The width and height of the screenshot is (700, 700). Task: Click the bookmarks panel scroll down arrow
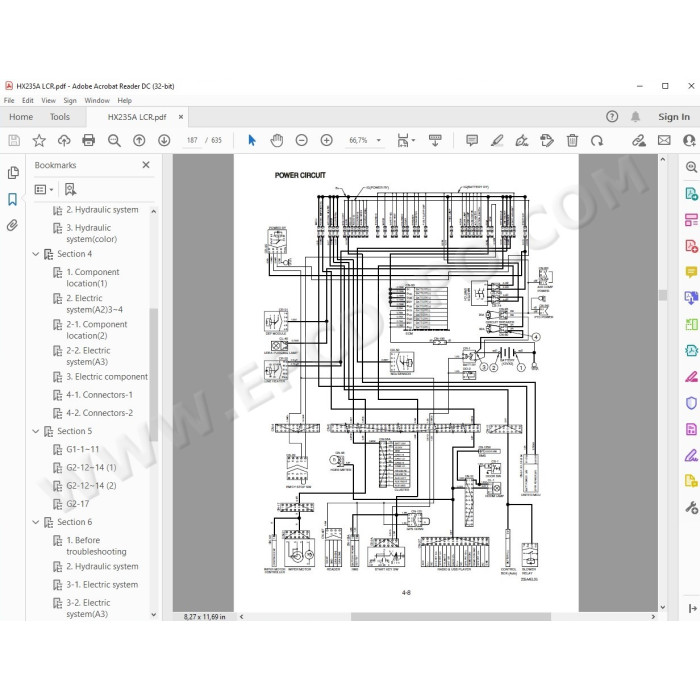154,615
